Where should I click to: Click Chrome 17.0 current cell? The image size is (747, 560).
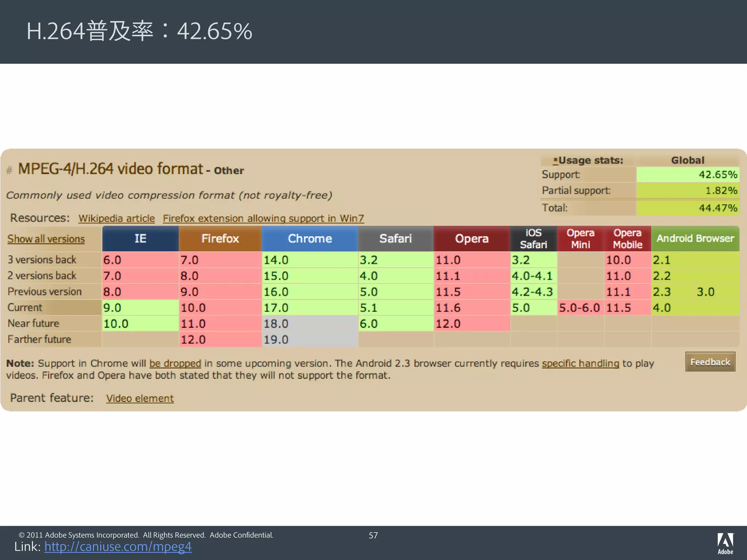(x=310, y=308)
